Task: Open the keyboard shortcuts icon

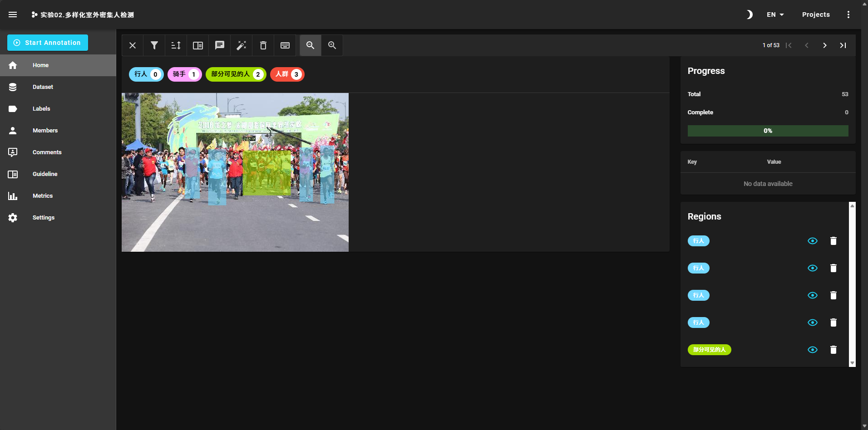Action: [x=285, y=45]
